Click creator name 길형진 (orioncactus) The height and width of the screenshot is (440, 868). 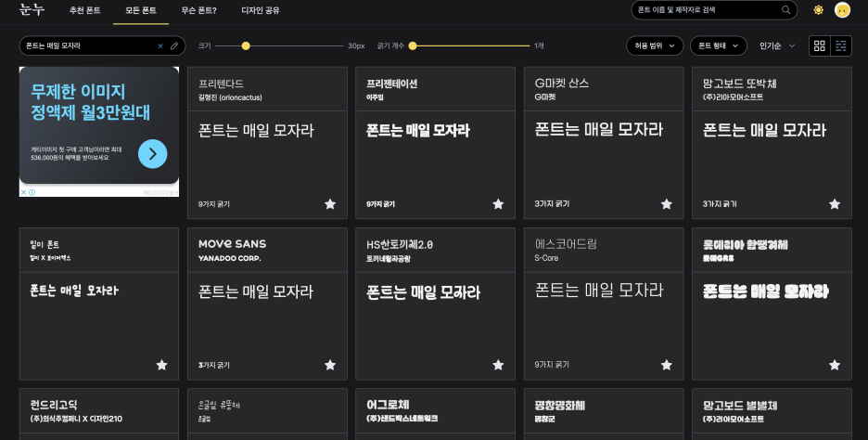[230, 97]
